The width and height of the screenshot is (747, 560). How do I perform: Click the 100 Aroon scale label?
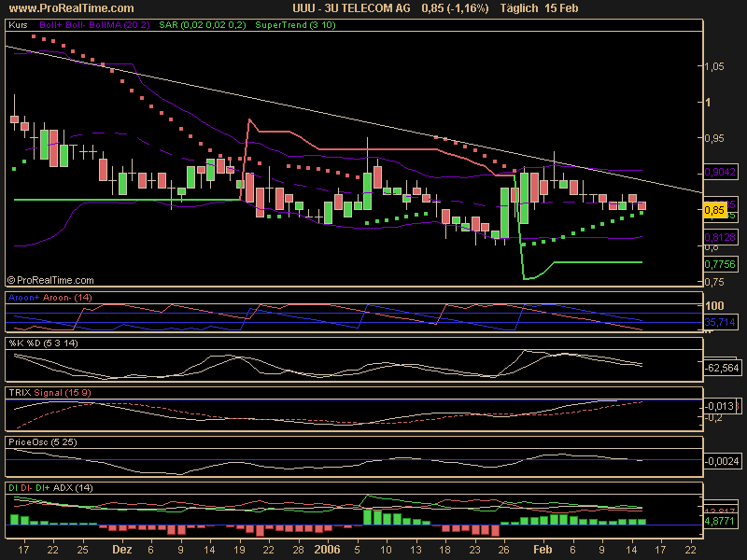(714, 306)
